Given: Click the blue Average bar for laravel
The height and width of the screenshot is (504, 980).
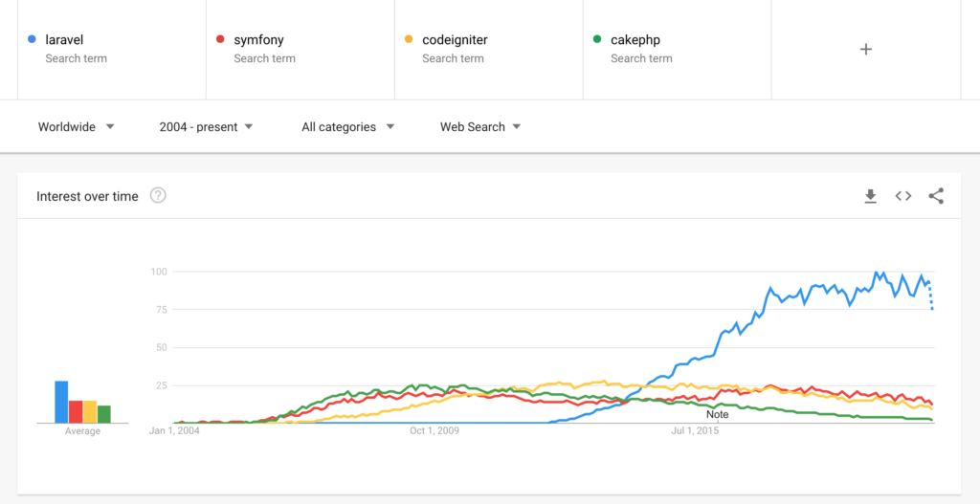Looking at the screenshot, I should (61, 402).
